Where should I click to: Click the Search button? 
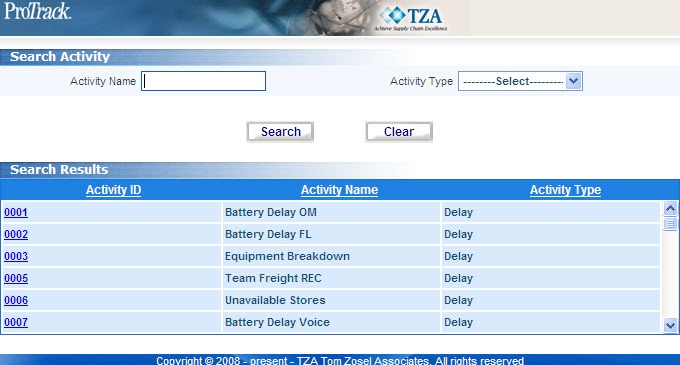click(x=280, y=132)
